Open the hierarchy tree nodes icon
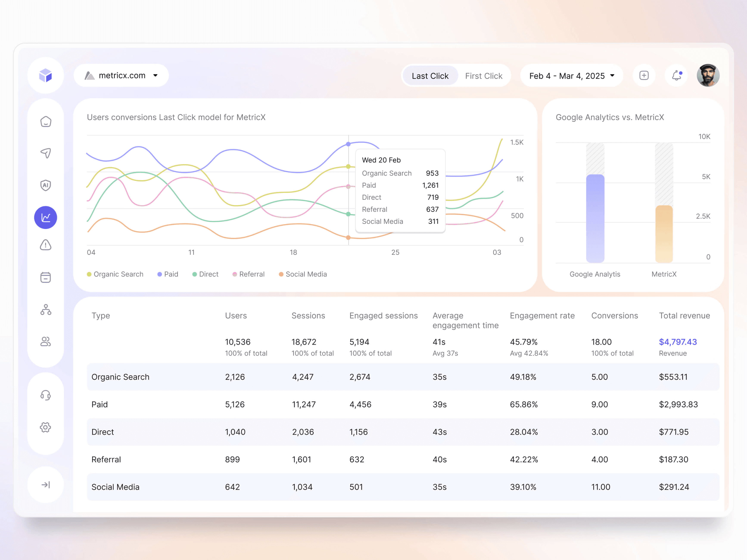 pos(46,309)
